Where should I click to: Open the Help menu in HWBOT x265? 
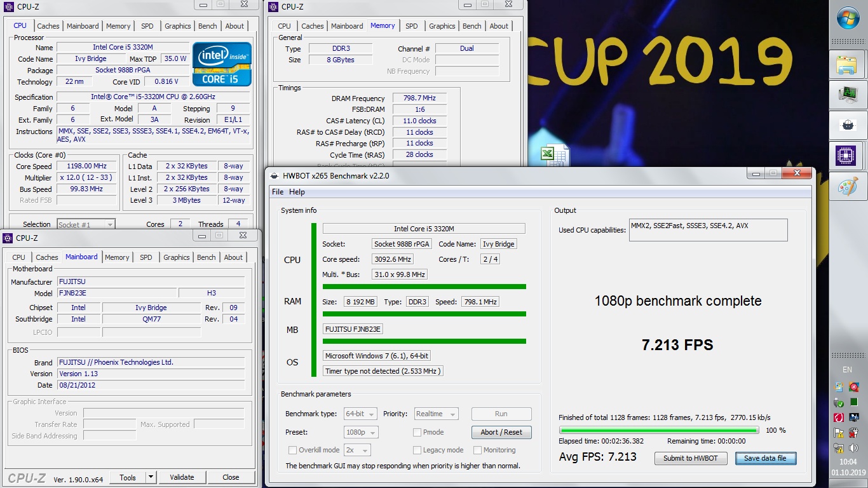click(x=297, y=192)
